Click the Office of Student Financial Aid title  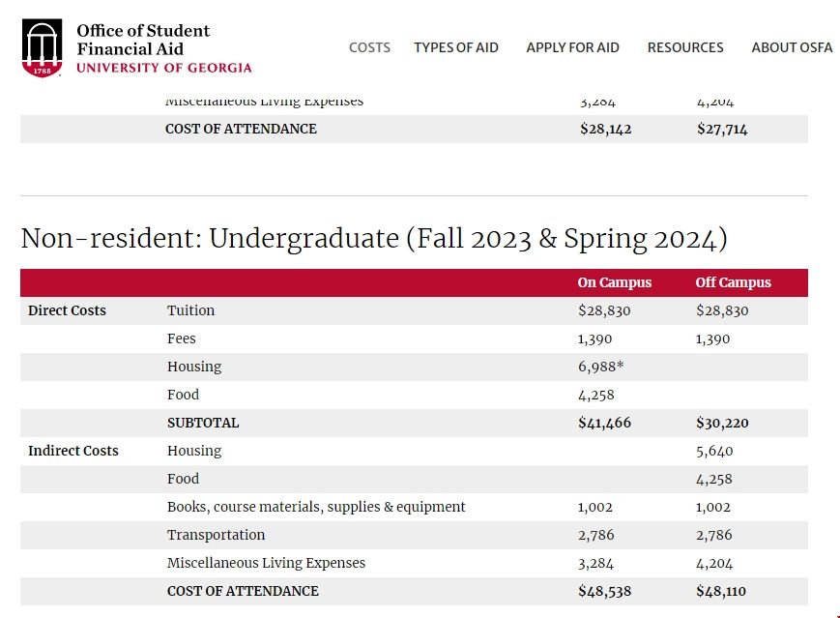[x=143, y=40]
